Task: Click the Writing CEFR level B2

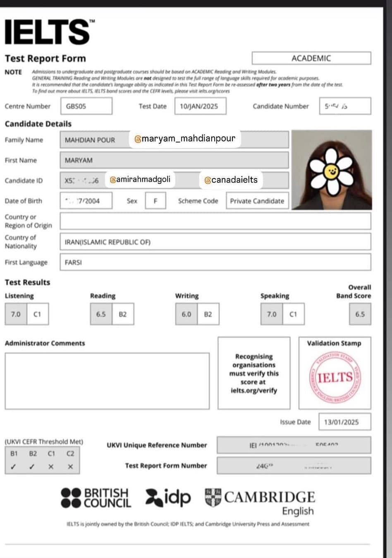Action: (x=208, y=314)
